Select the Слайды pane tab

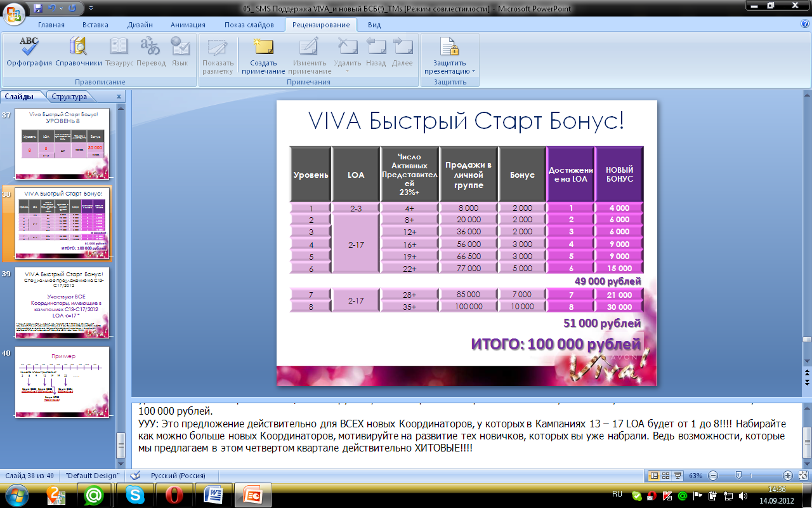coord(21,97)
